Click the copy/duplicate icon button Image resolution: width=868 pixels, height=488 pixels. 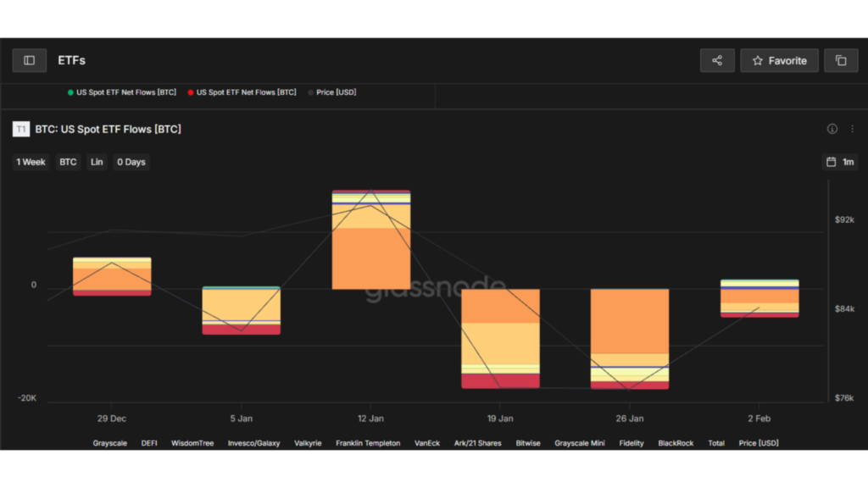841,60
